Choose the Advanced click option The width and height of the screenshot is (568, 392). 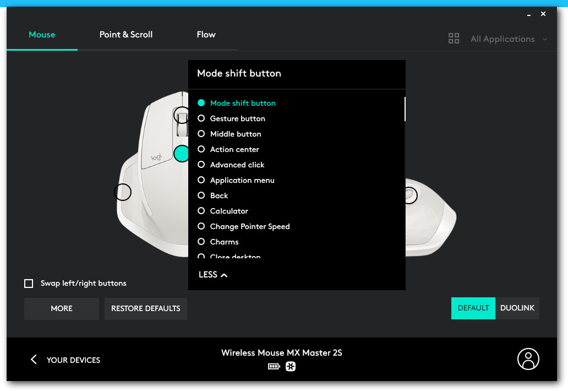(231, 165)
